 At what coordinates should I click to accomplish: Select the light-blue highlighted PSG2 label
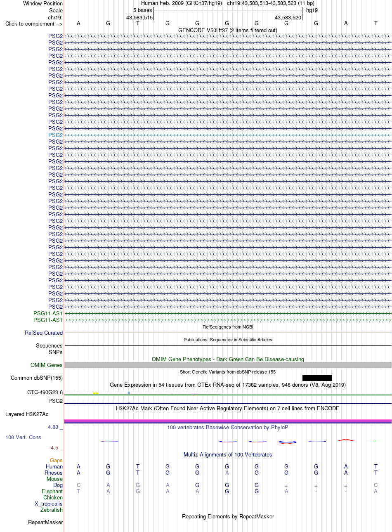56,135
